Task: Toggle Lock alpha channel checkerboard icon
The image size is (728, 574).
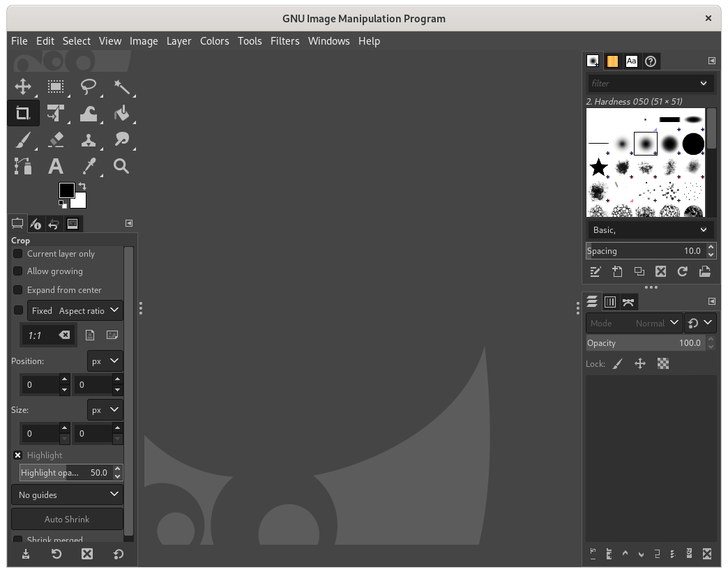Action: coord(663,363)
